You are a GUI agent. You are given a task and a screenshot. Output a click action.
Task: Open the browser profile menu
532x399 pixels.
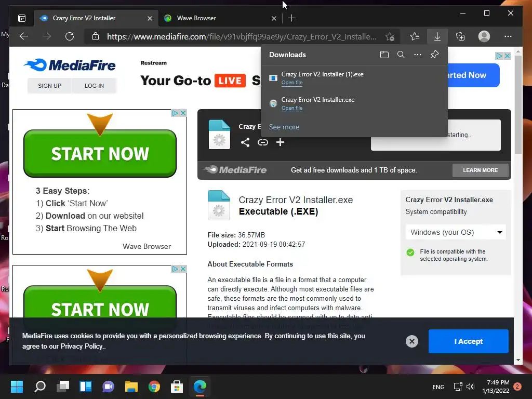click(484, 36)
